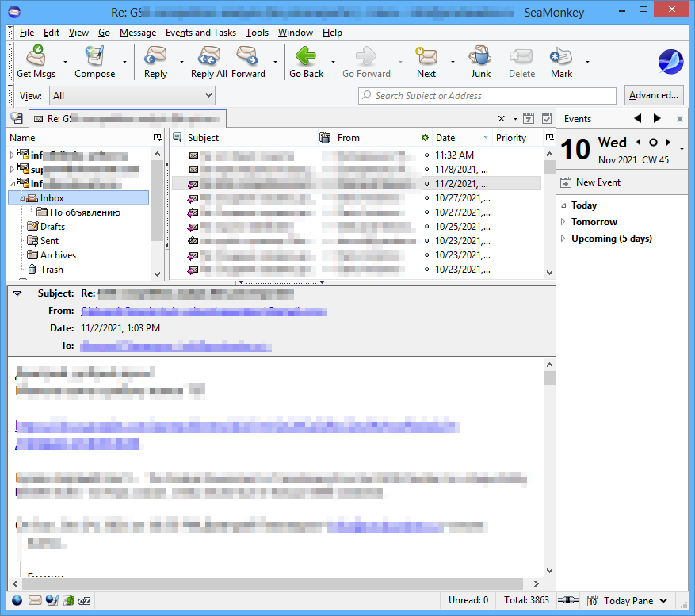Click the Reply All toolbar icon

[x=208, y=61]
